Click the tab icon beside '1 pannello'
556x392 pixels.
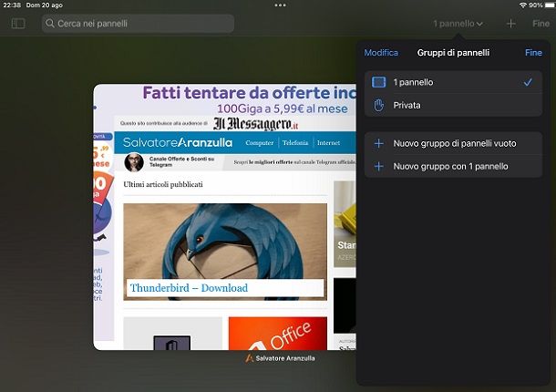[378, 82]
